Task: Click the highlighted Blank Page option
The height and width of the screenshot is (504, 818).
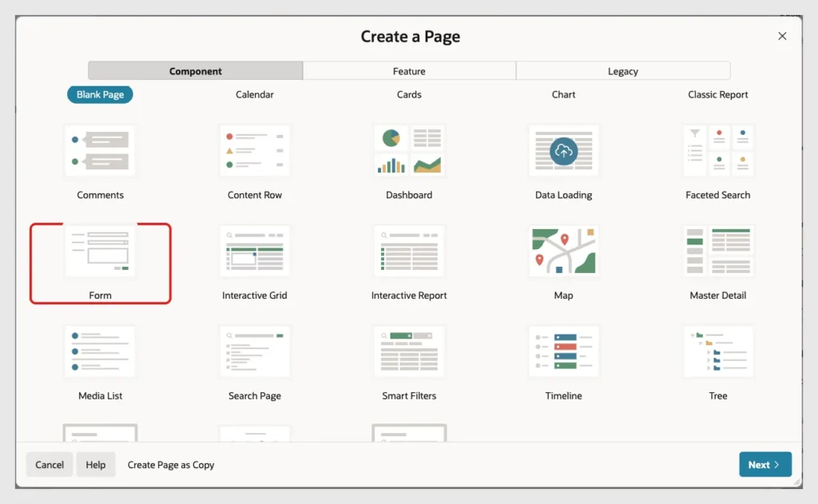Action: [100, 94]
